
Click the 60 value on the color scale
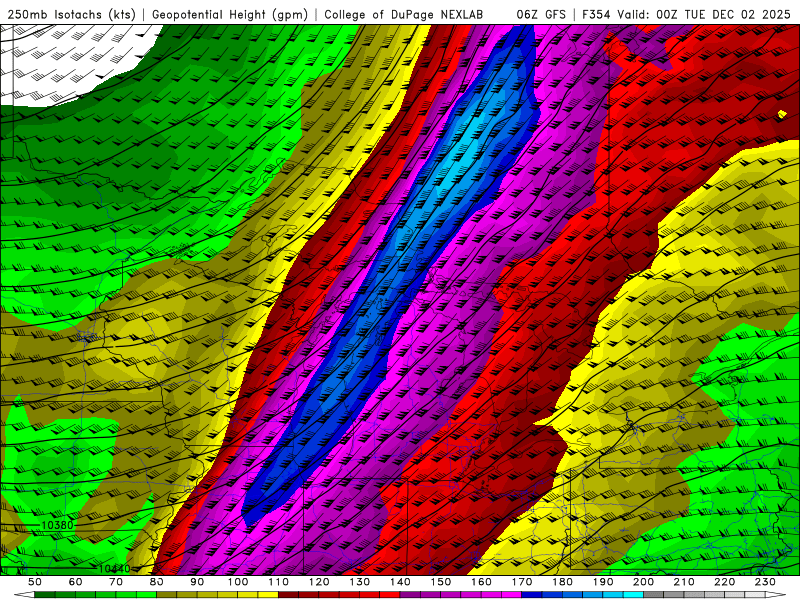[76, 582]
